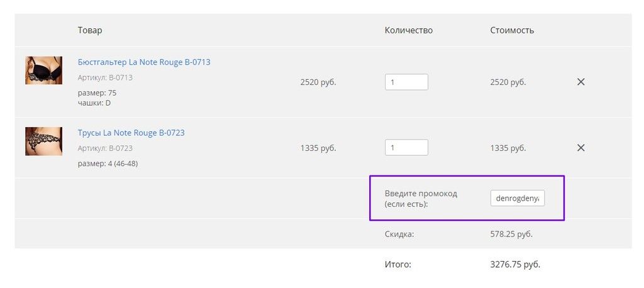
Task: Select the Артикул: B-0723 text
Action: 105,148
